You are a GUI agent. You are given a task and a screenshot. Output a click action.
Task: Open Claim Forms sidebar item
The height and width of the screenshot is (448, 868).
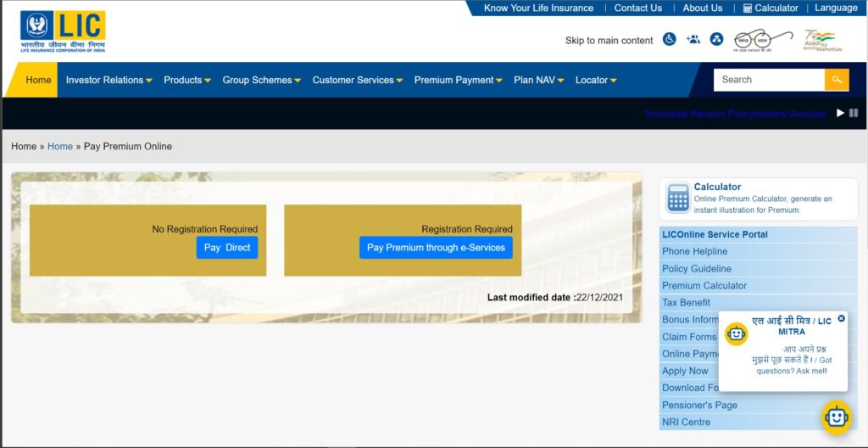(x=689, y=337)
